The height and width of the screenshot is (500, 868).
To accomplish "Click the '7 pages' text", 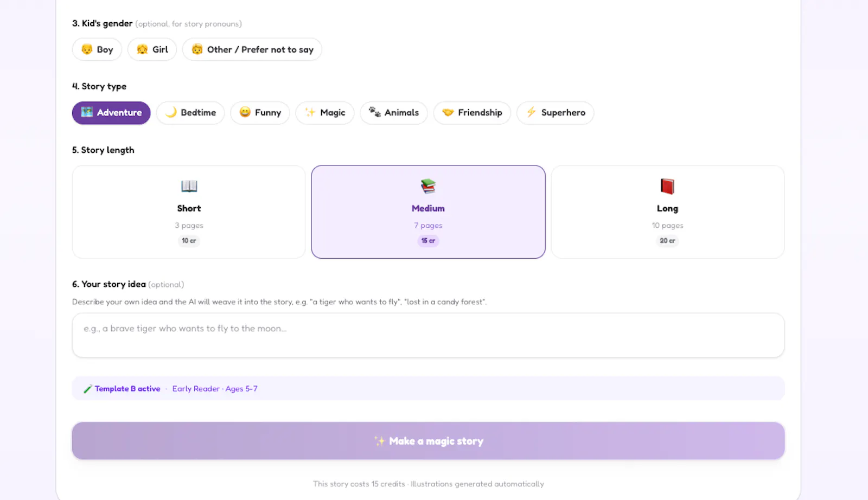I will tap(428, 226).
